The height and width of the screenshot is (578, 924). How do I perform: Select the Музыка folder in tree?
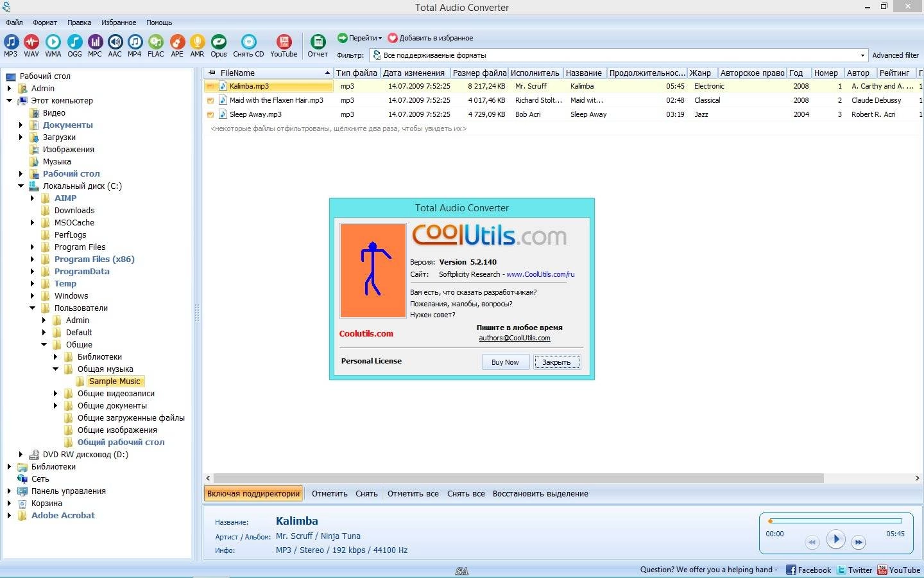click(x=57, y=161)
